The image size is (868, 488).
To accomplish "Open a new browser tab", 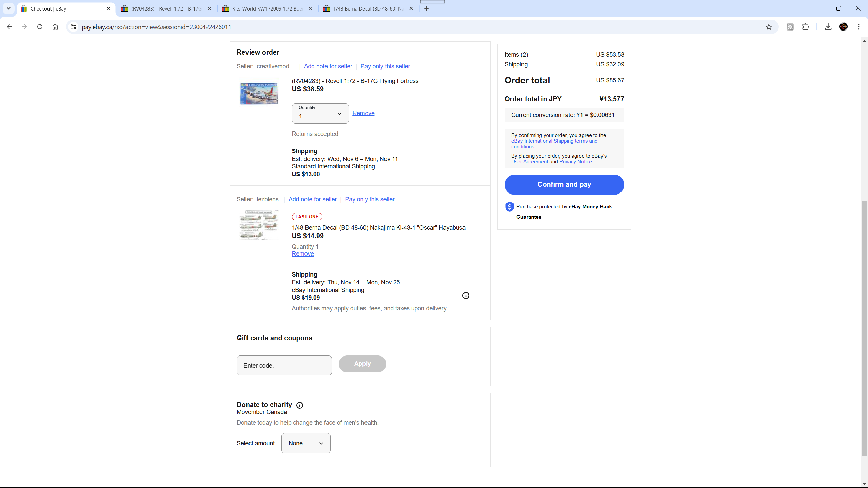I will 426,9.
